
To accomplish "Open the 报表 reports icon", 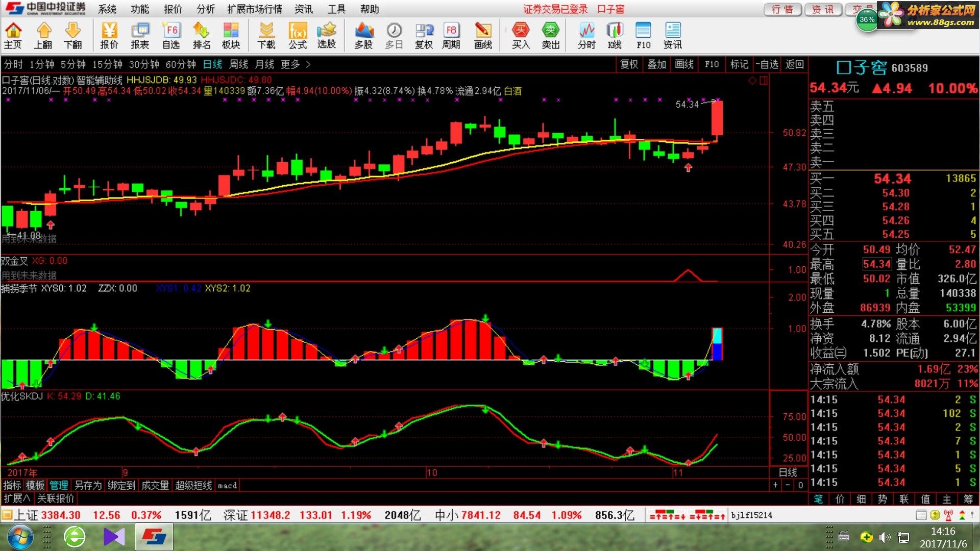I will [x=140, y=36].
